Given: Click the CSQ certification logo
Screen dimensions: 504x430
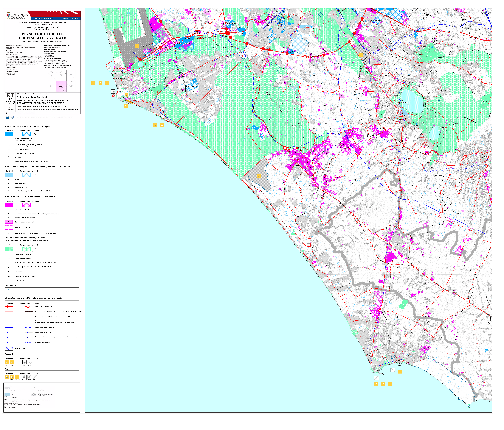Looking at the screenshot, I should point(8,117).
